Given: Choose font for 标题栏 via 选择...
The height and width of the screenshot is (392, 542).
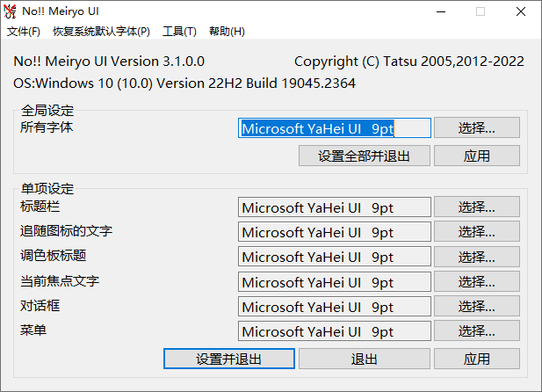Looking at the screenshot, I should pyautogui.click(x=476, y=207).
